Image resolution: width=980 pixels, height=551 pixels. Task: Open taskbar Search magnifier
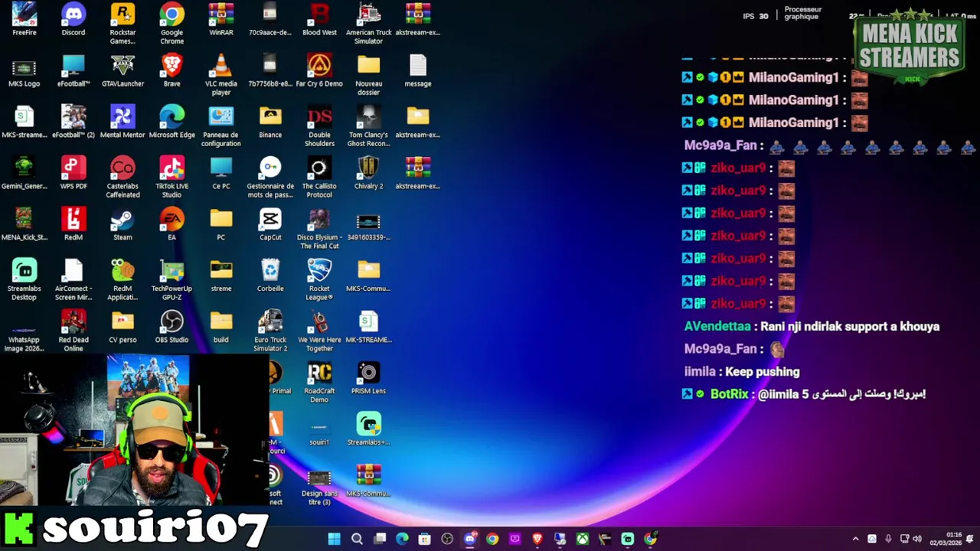(x=357, y=539)
